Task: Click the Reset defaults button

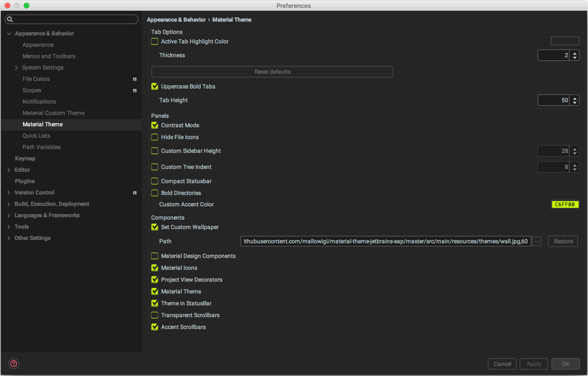Action: [272, 72]
